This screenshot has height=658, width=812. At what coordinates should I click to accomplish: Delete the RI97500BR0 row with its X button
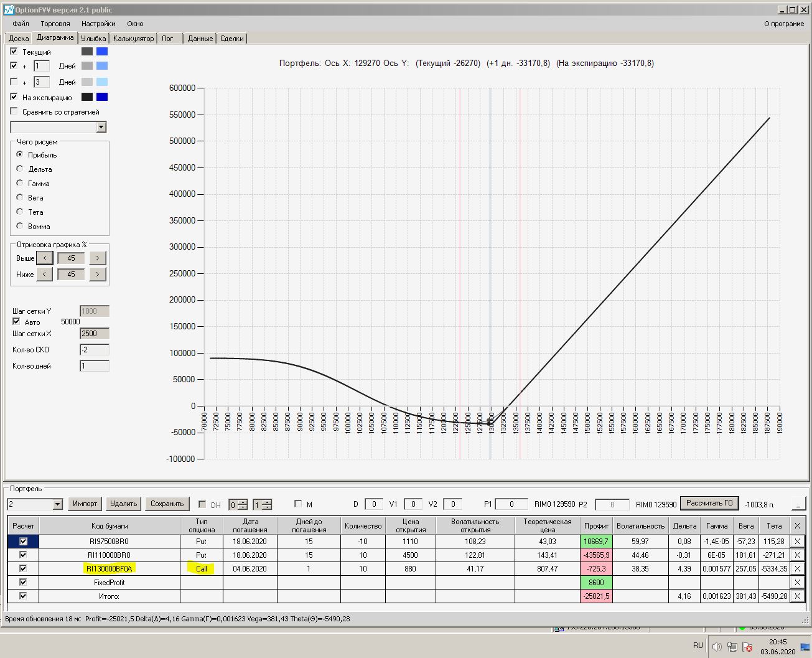pyautogui.click(x=797, y=542)
